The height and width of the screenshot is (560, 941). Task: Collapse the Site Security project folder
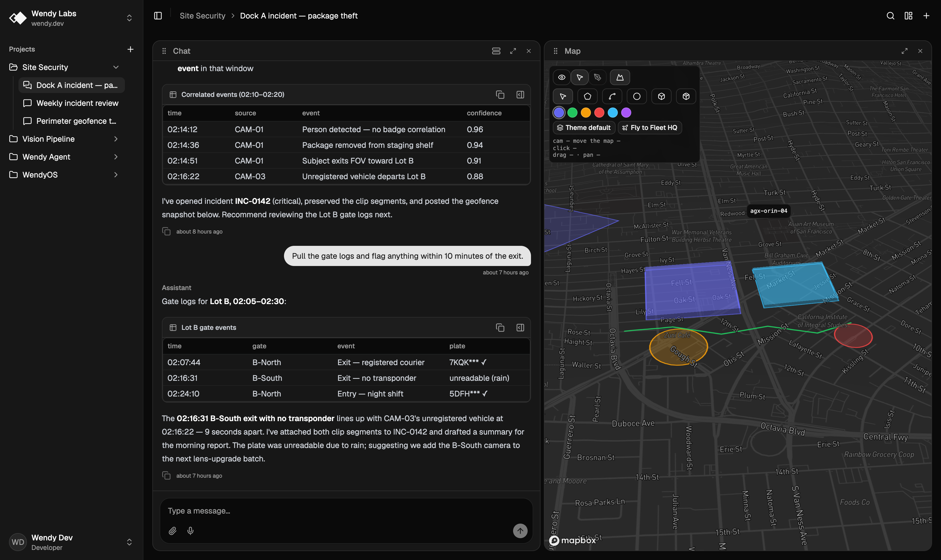(x=115, y=67)
